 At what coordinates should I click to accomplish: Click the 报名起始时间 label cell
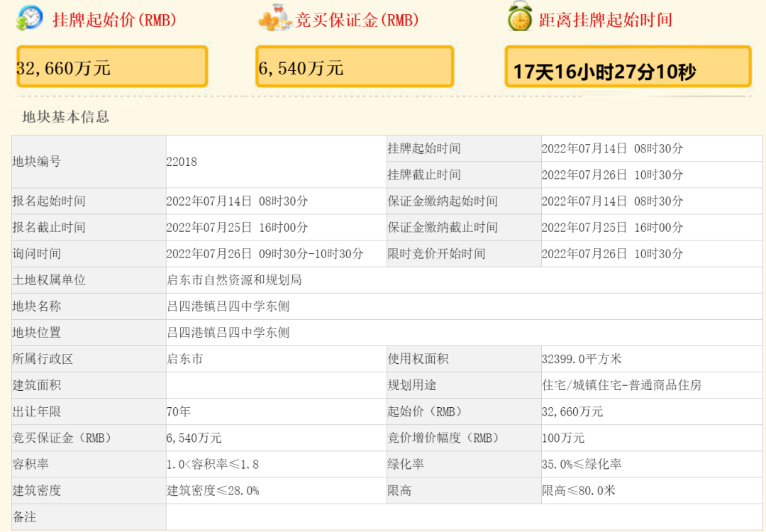(x=89, y=201)
